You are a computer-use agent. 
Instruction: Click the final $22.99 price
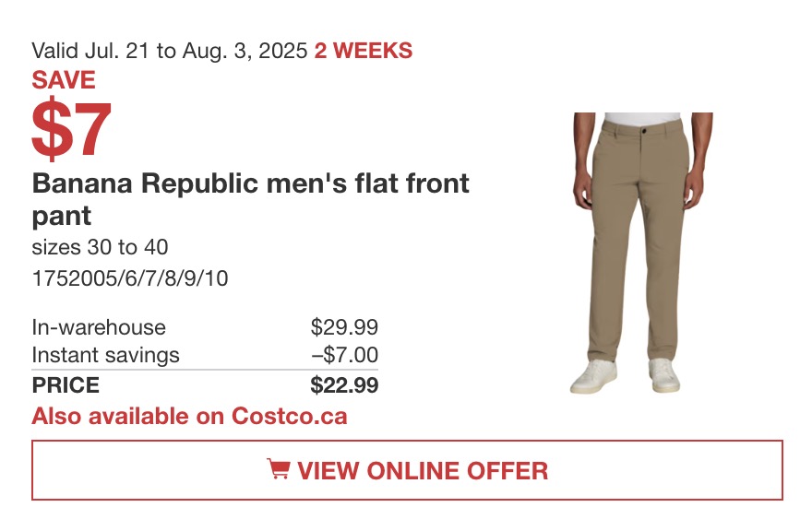(x=344, y=385)
